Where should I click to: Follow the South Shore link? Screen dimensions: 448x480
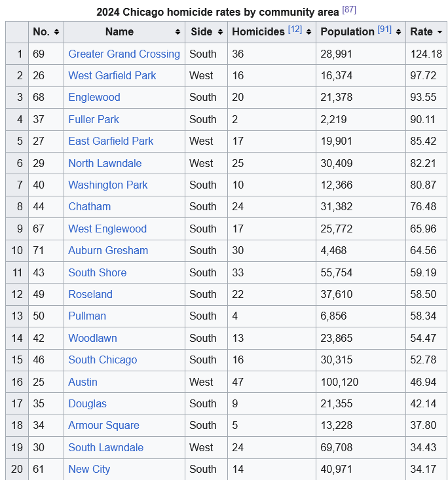98,272
